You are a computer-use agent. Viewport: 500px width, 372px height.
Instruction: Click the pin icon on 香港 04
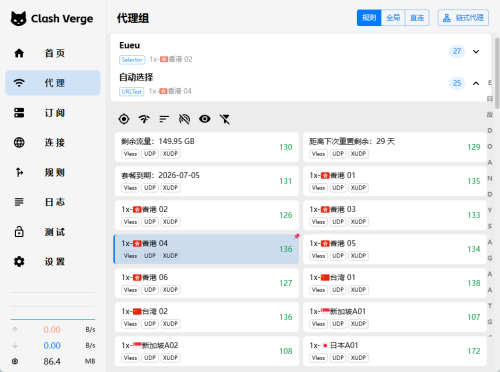[297, 236]
